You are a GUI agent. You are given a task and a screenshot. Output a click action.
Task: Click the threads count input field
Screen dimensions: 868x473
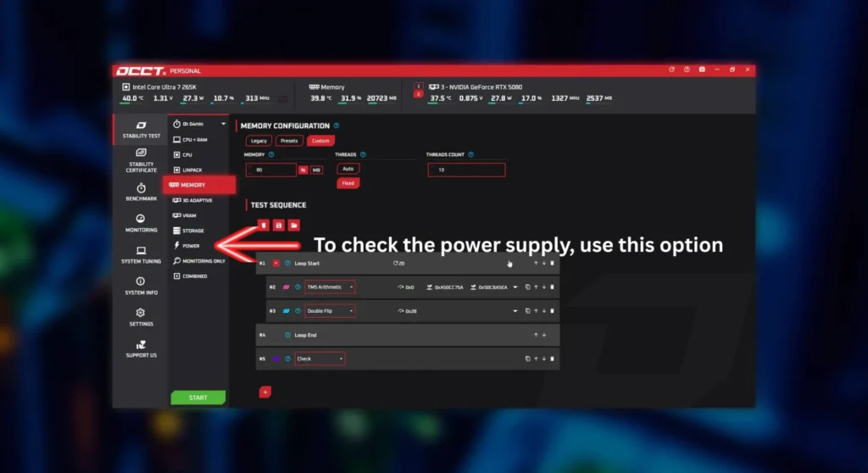[466, 170]
